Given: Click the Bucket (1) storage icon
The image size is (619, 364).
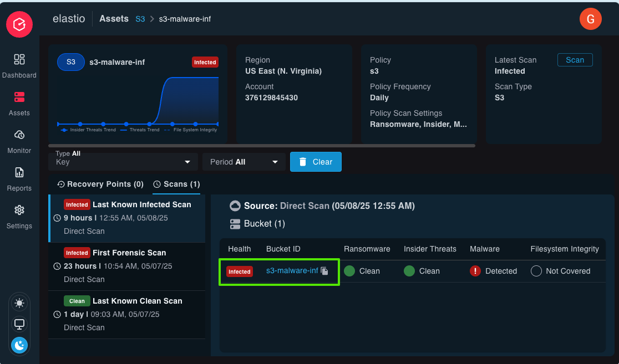Looking at the screenshot, I should click(235, 224).
